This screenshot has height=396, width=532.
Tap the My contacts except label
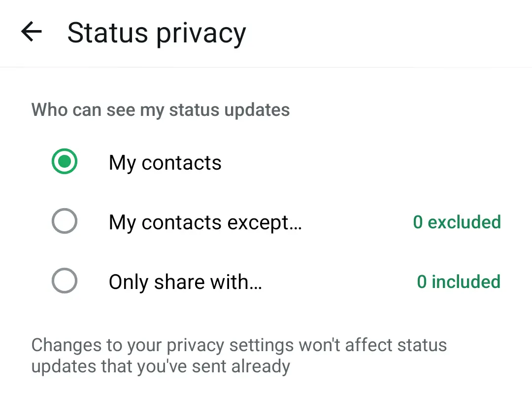(x=205, y=222)
